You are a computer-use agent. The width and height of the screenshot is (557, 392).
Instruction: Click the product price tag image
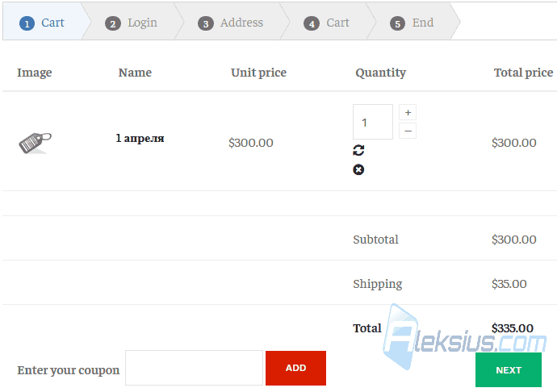tap(36, 143)
